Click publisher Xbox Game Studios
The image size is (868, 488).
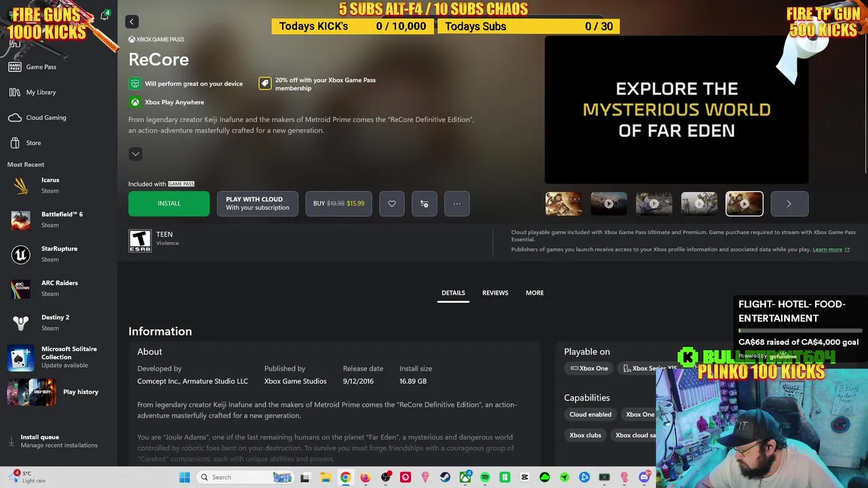295,381
